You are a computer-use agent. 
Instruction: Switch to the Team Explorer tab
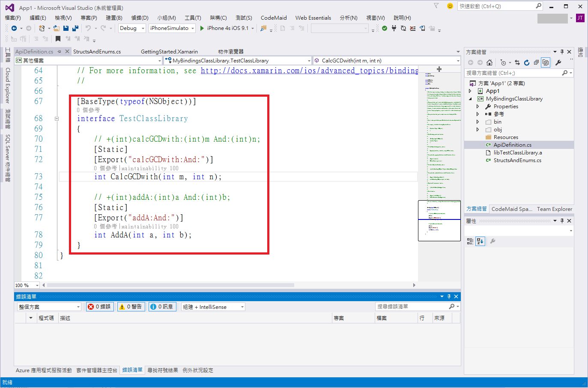coord(555,209)
